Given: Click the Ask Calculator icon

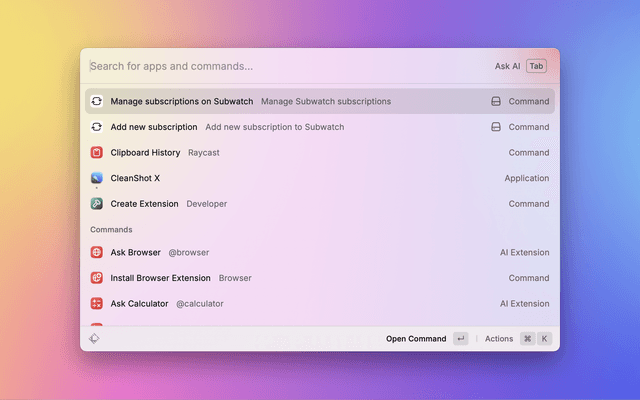Looking at the screenshot, I should tap(97, 304).
